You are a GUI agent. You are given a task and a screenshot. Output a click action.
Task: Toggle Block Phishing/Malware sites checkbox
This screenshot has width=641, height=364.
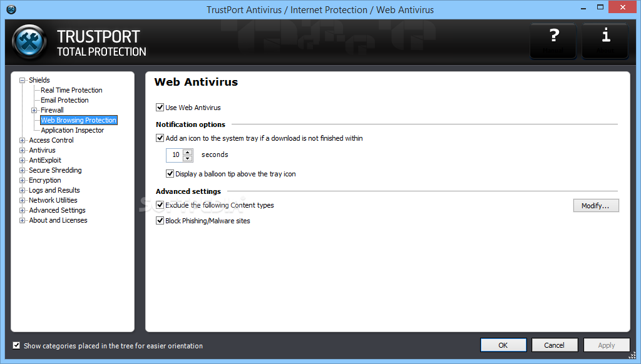(160, 221)
